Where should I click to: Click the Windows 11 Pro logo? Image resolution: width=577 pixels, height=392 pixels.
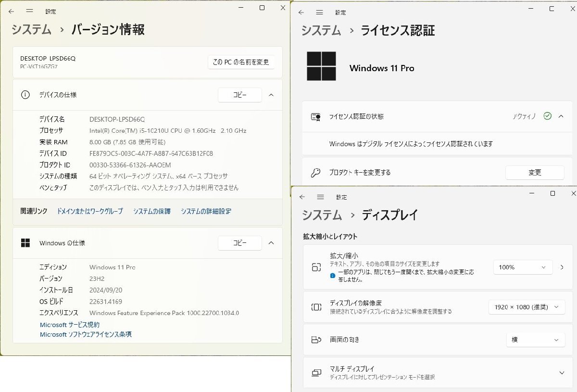pyautogui.click(x=321, y=66)
